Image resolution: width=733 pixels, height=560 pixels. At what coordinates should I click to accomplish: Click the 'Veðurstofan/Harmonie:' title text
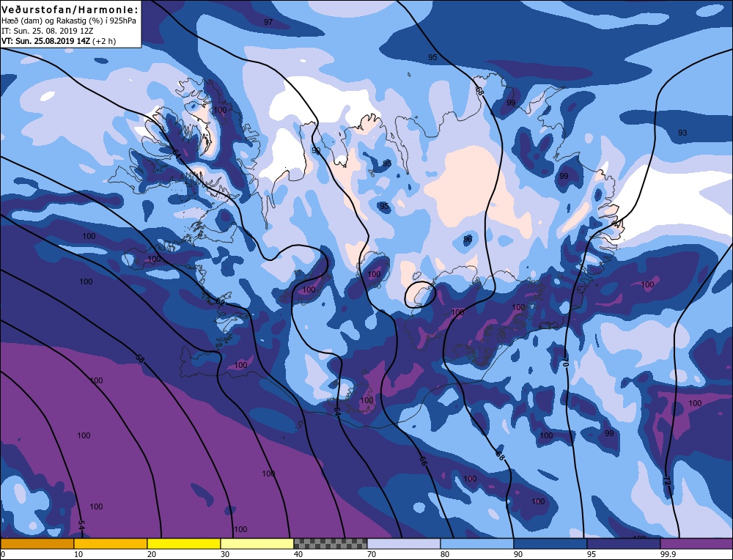(x=70, y=10)
